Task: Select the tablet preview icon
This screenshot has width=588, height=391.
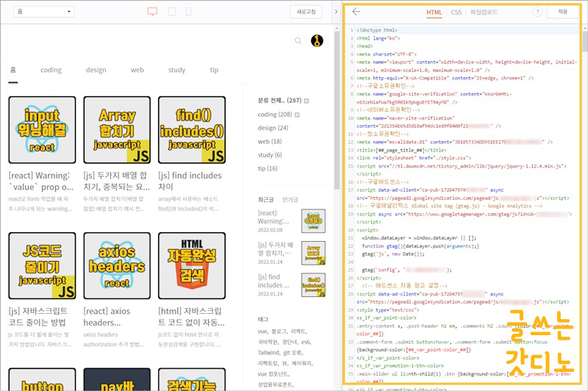Action: 172,12
